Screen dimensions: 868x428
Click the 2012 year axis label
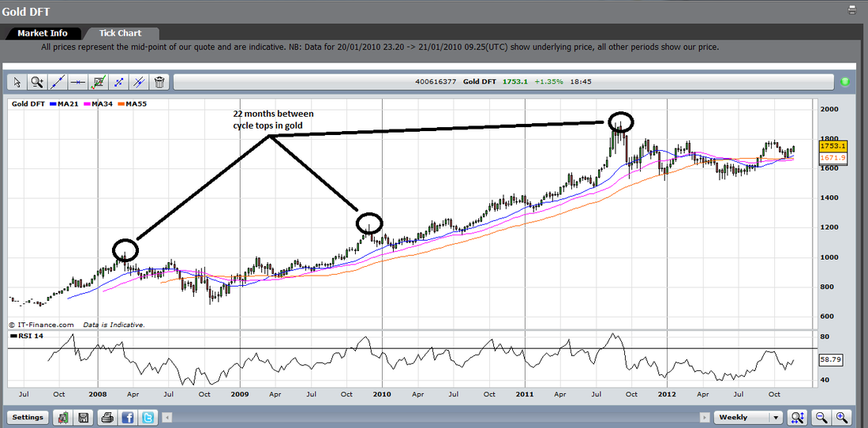click(x=666, y=394)
